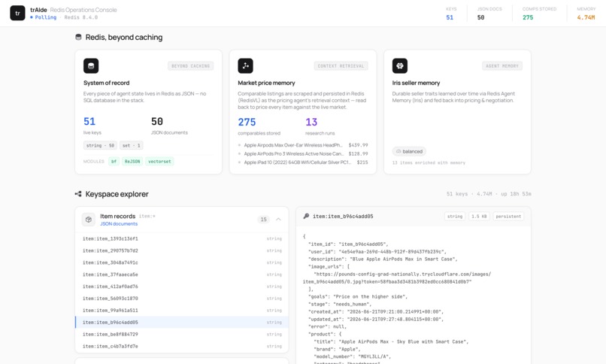Click the persistent TTL tag
The width and height of the screenshot is (606, 364).
pos(508,217)
